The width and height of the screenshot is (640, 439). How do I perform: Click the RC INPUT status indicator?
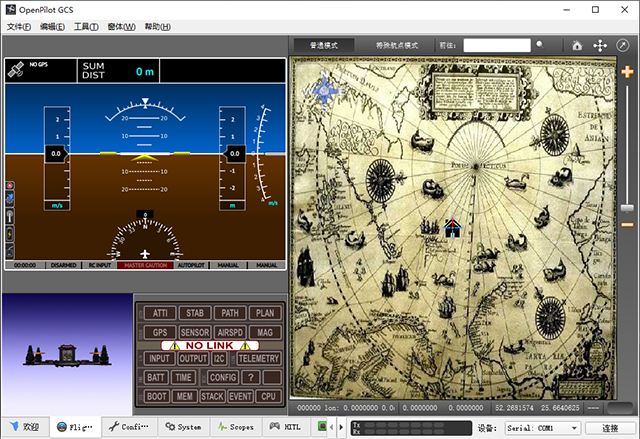point(100,265)
